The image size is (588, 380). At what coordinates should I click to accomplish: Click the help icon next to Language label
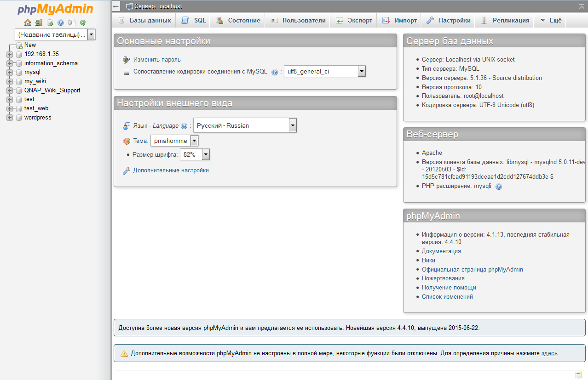point(184,126)
